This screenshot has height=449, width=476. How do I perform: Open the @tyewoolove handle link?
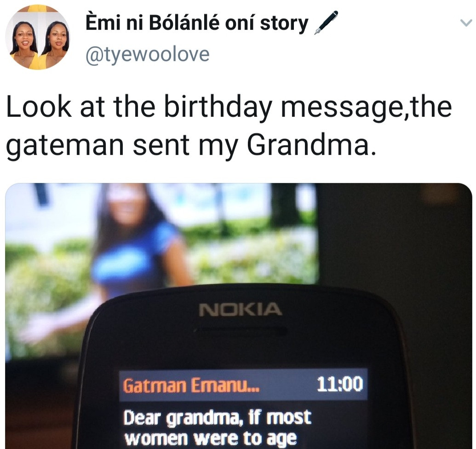[x=148, y=54]
